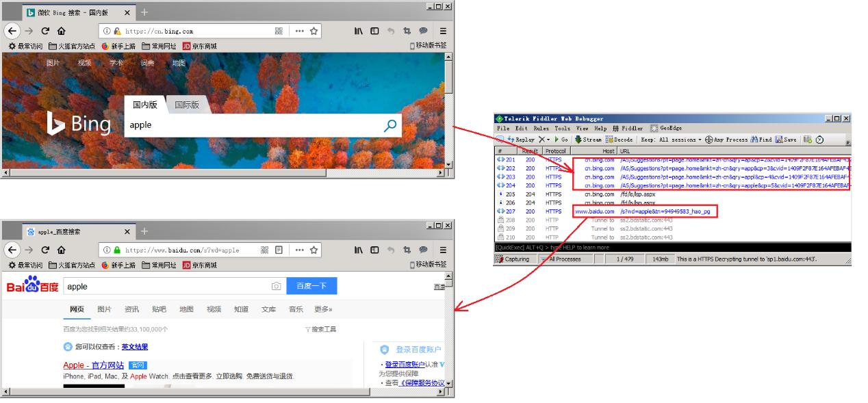This screenshot has height=403, width=868.
Task: Open Find in Fiddler toolbar
Action: pyautogui.click(x=761, y=140)
